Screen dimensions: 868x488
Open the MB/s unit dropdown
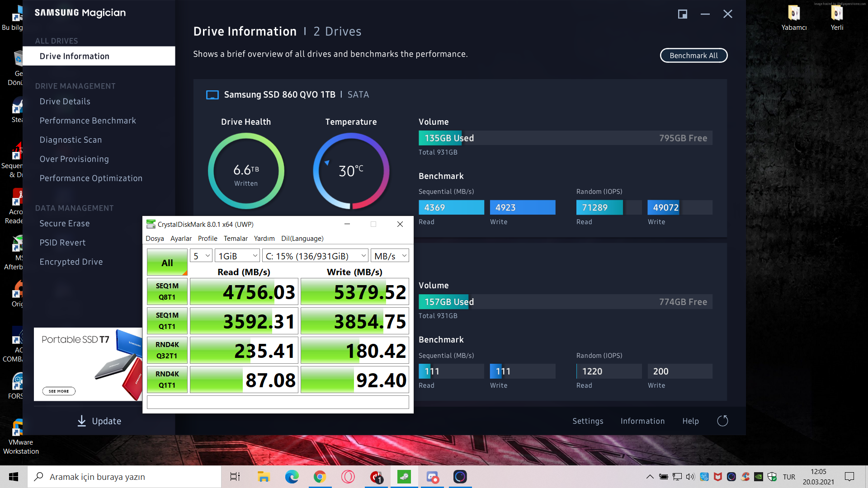pyautogui.click(x=390, y=256)
